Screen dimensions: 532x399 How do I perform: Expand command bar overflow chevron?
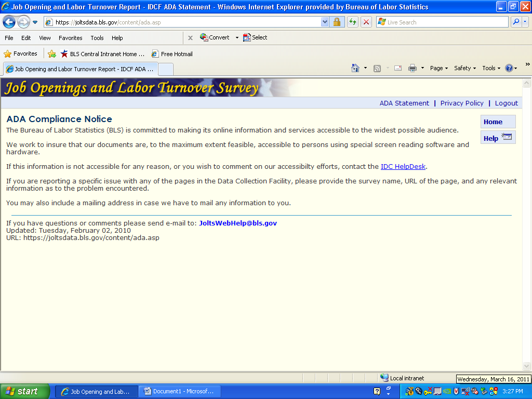527,64
